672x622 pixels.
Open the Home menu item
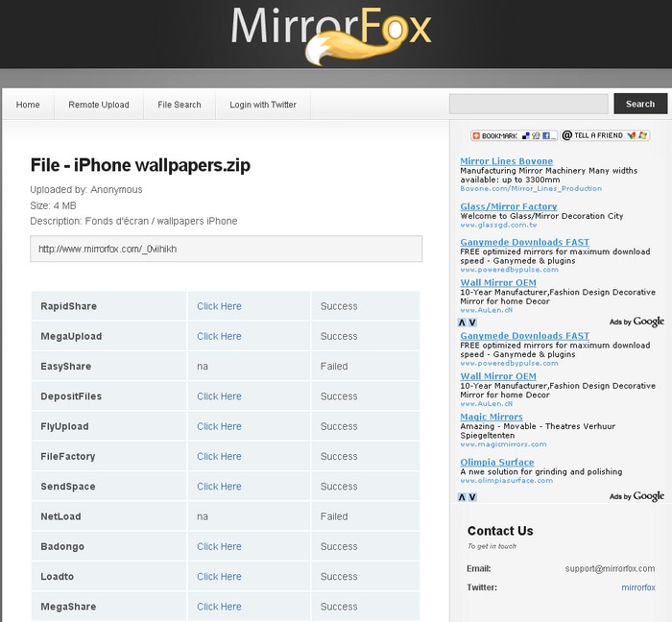tap(28, 105)
